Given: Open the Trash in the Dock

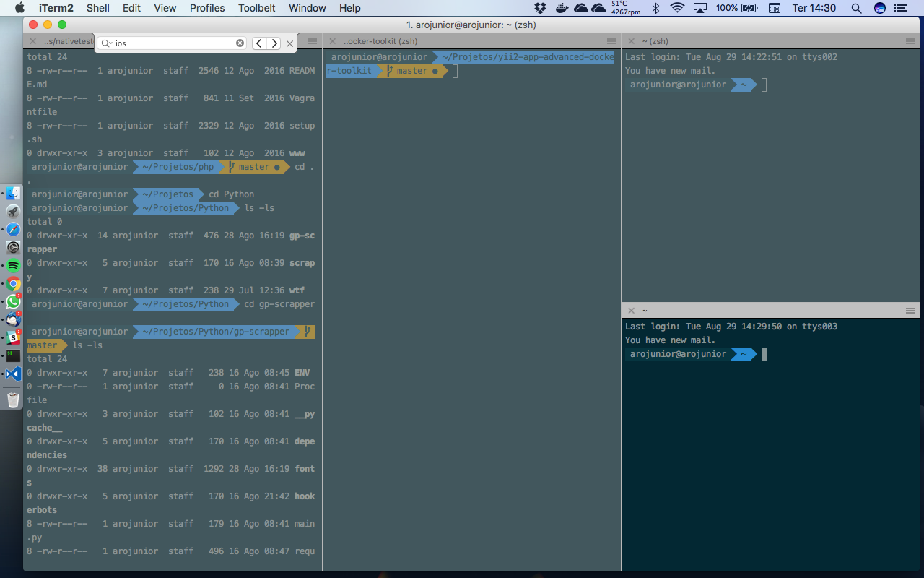Looking at the screenshot, I should click(14, 399).
